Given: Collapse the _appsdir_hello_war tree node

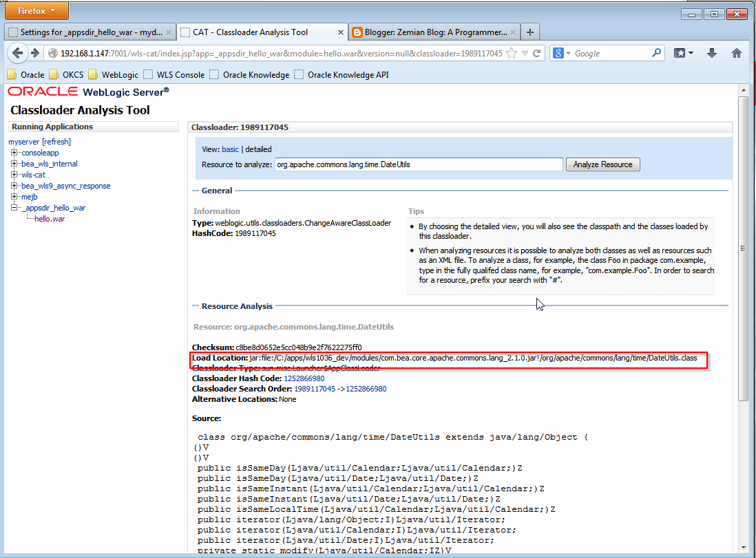Looking at the screenshot, I should (14, 208).
